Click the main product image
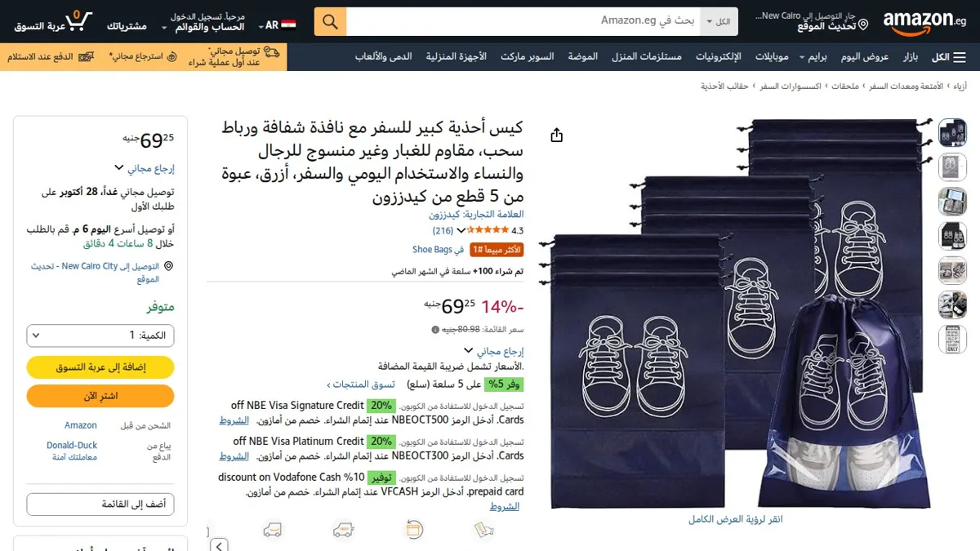 point(736,314)
